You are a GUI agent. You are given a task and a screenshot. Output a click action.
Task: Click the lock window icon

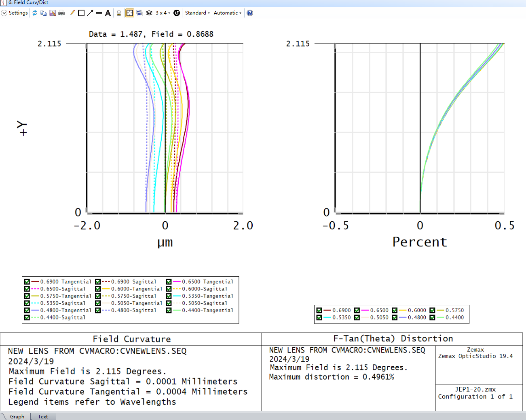(119, 13)
